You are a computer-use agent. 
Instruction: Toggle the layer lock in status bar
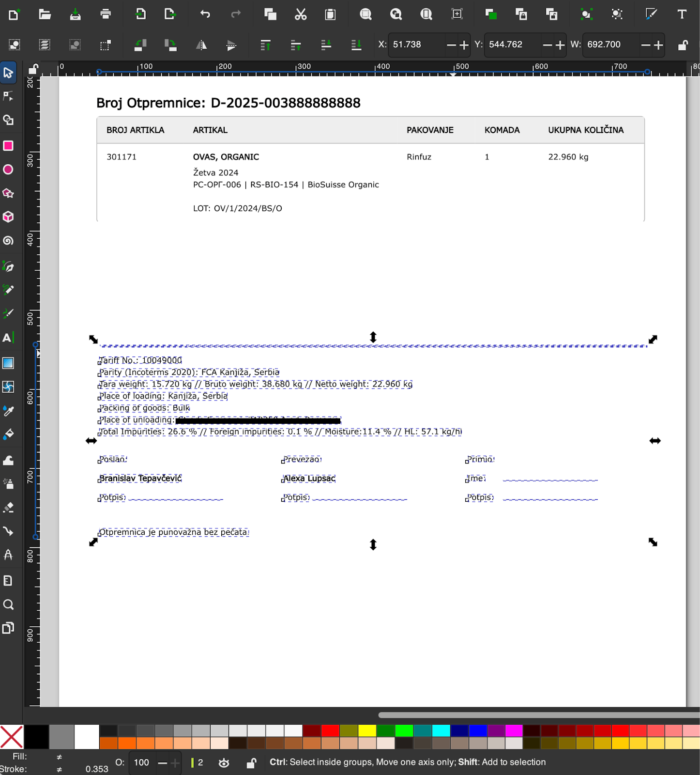pos(251,763)
